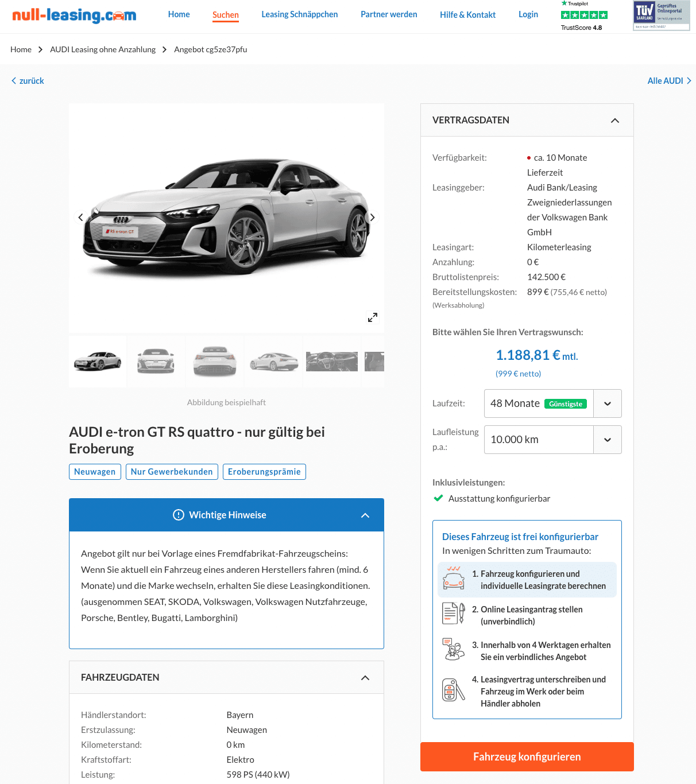
Task: Open the Laufleistung dropdown showing 10.000 km
Action: (x=553, y=440)
